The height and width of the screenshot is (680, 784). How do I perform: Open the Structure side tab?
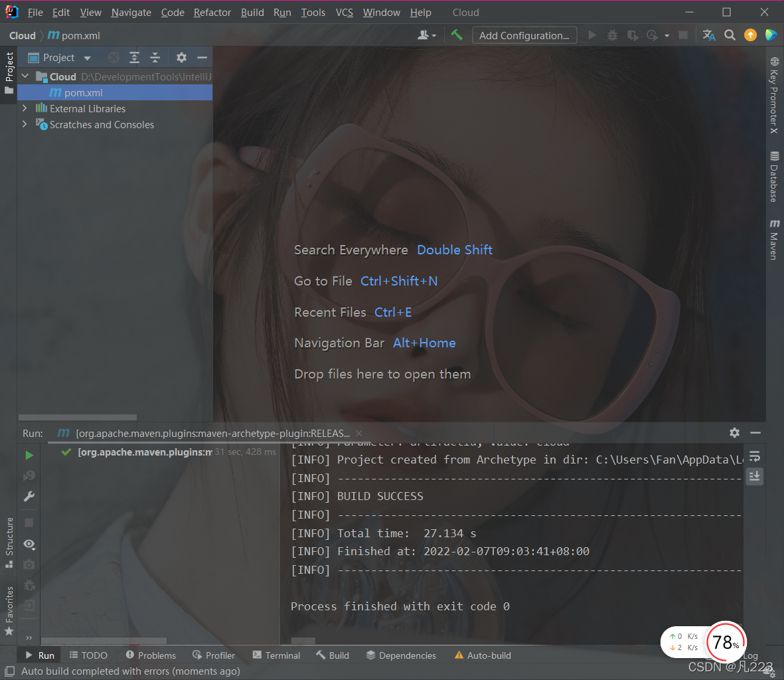coord(9,543)
